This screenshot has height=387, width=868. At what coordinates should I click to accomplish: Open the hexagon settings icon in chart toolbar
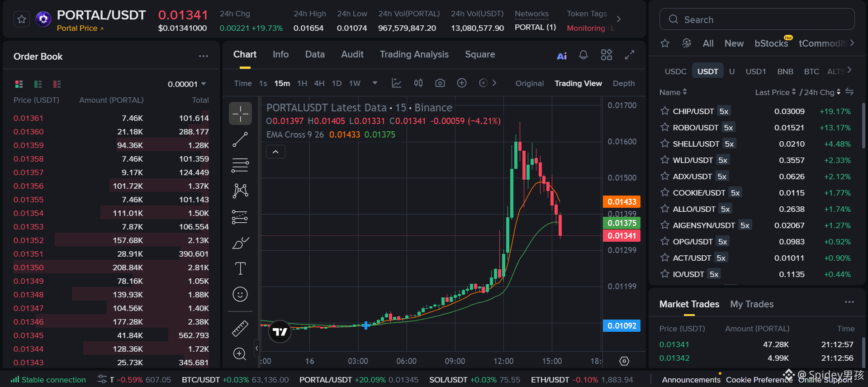(x=483, y=83)
